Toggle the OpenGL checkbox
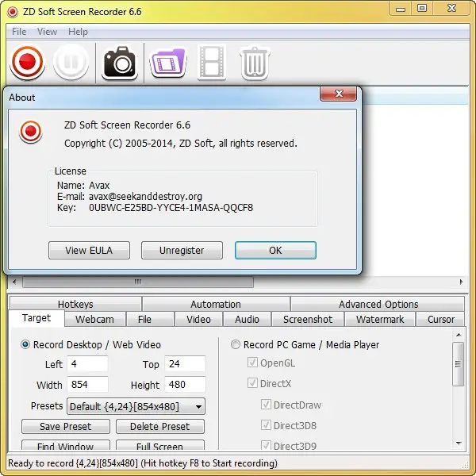 point(252,363)
